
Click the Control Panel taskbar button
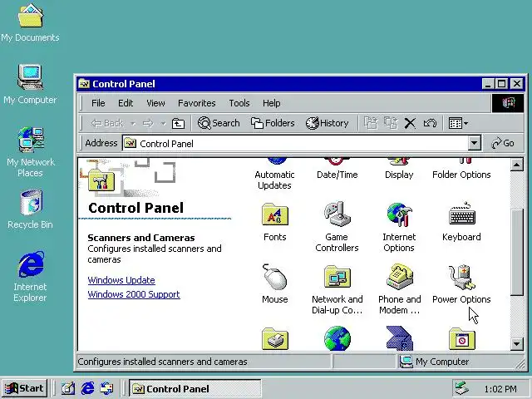pyautogui.click(x=195, y=389)
